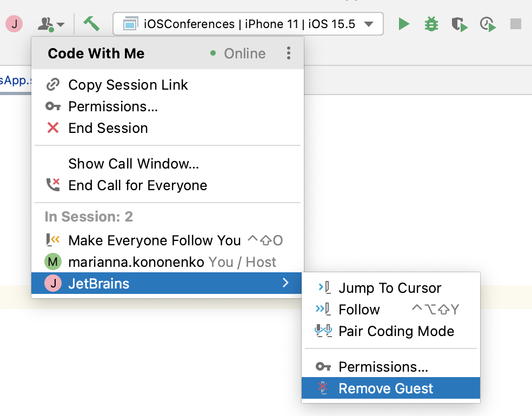Toggle Make Everyone Follow You
The width and height of the screenshot is (532, 416).
coord(154,240)
